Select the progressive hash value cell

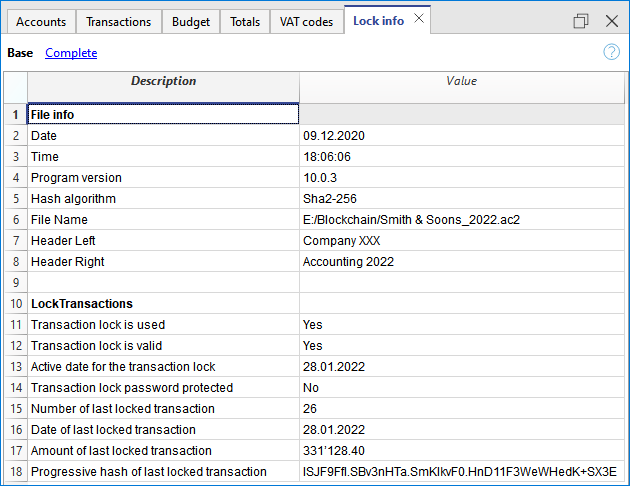point(462,472)
